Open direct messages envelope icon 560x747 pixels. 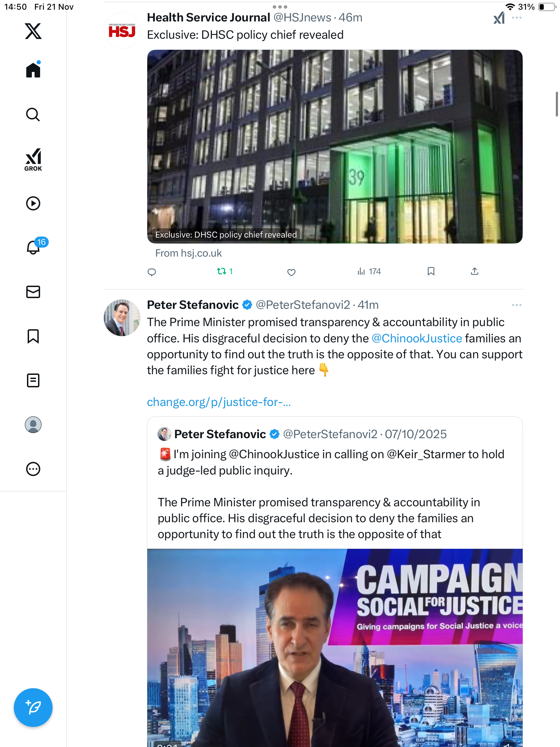click(x=33, y=292)
